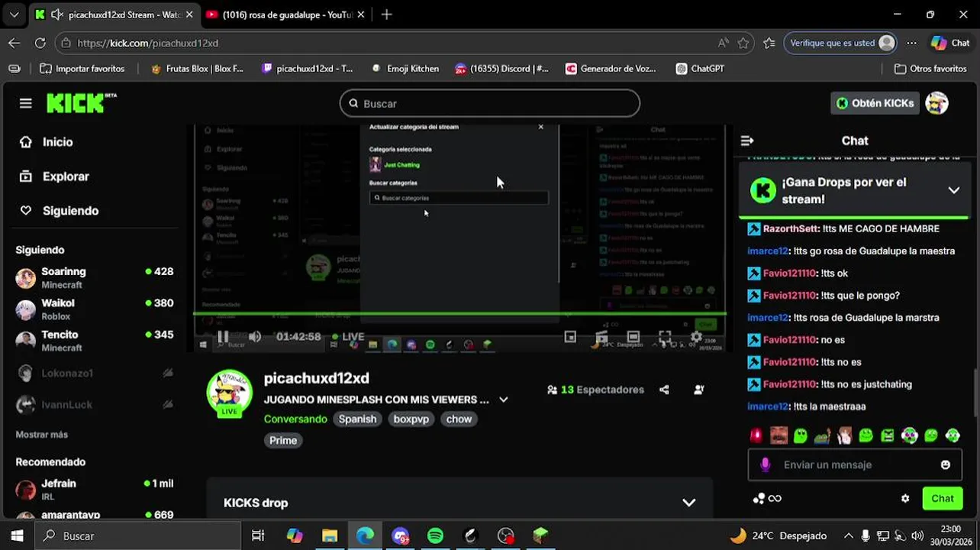Open the Kick hamburger menu
This screenshot has height=550, width=980.
pos(26,103)
